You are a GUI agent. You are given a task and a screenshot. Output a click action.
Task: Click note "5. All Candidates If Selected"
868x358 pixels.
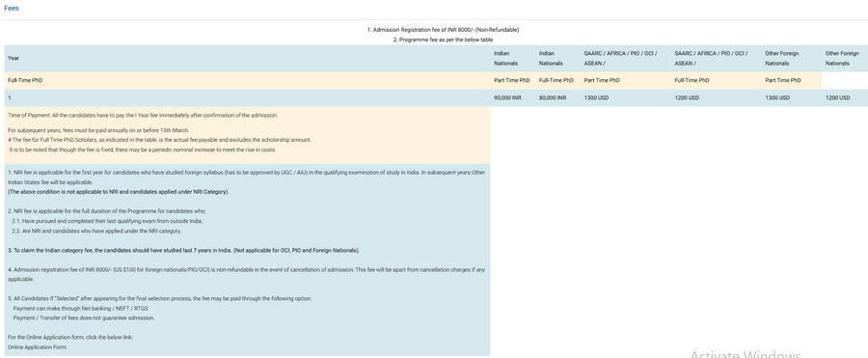click(x=160, y=298)
